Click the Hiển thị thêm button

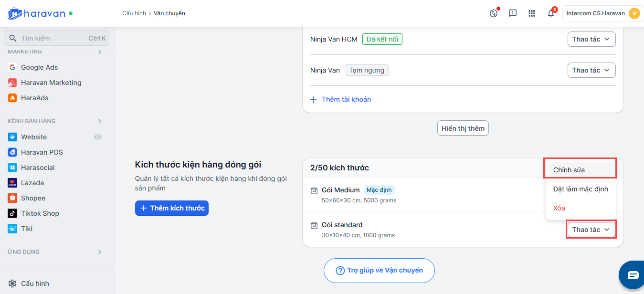tap(463, 128)
